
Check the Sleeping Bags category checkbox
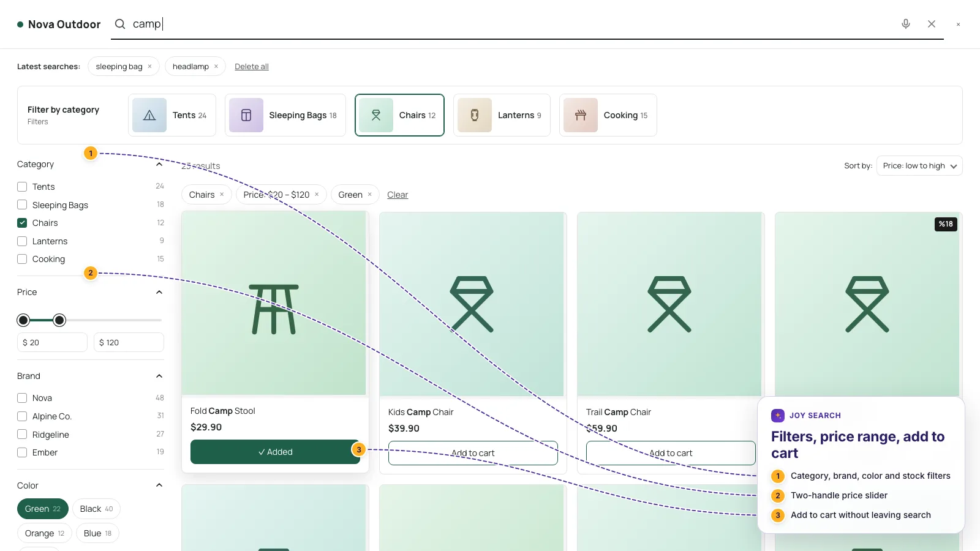[x=22, y=204]
